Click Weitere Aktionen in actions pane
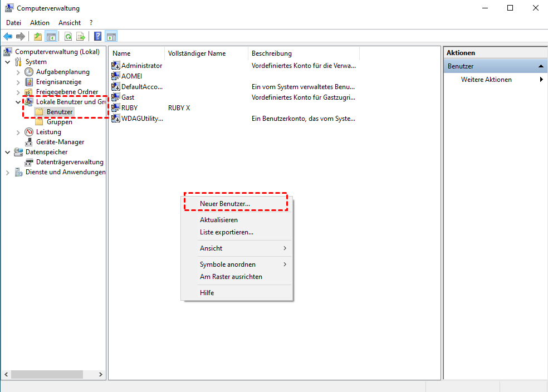 tap(486, 79)
